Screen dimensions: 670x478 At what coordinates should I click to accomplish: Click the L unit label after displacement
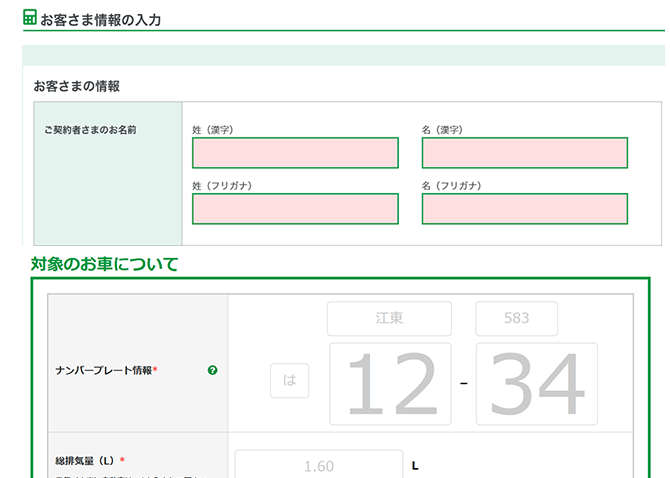click(415, 466)
